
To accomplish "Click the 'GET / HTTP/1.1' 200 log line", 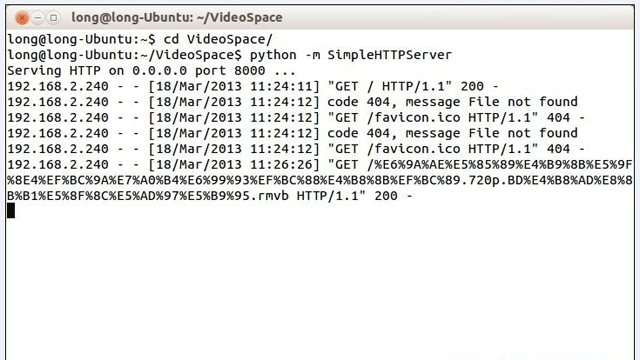I will 253,87.
